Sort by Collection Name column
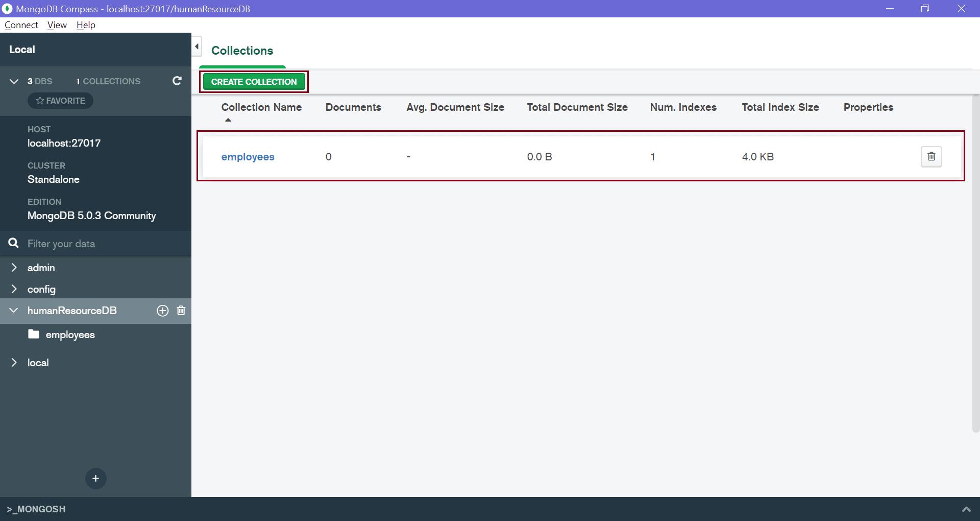The height and width of the screenshot is (521, 980). click(x=261, y=107)
